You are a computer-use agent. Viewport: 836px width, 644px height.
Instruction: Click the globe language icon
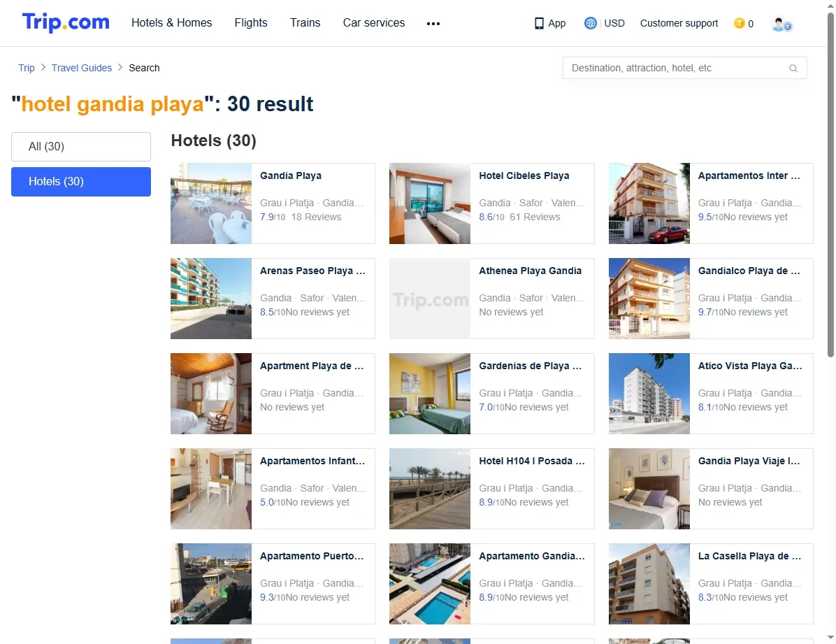590,23
